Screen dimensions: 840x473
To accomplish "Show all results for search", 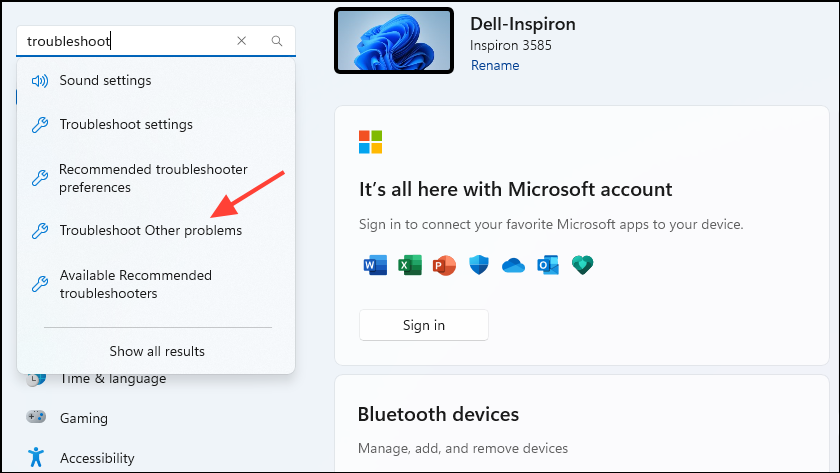I will click(x=157, y=351).
